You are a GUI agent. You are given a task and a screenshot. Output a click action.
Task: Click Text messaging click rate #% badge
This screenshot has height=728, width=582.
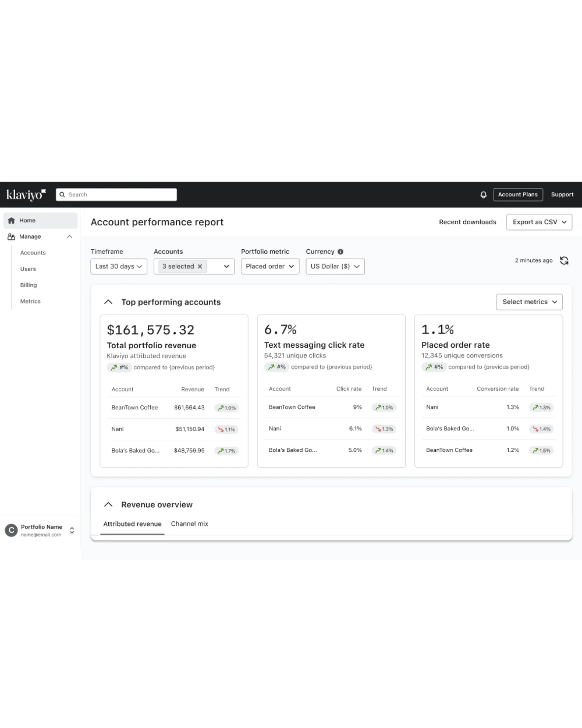coord(276,367)
